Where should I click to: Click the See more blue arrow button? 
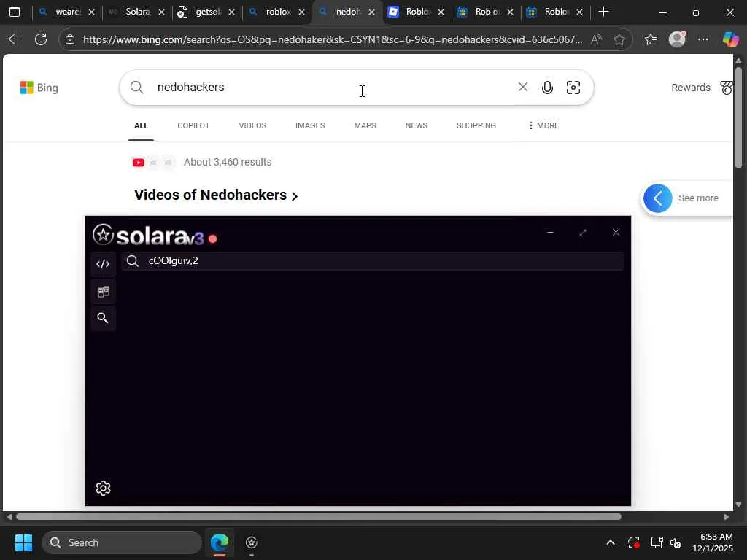(x=658, y=198)
